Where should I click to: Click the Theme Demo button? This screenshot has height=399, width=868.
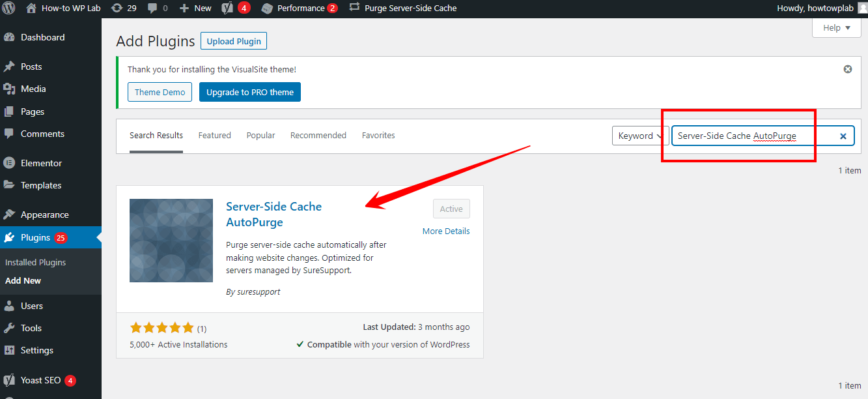click(x=160, y=92)
